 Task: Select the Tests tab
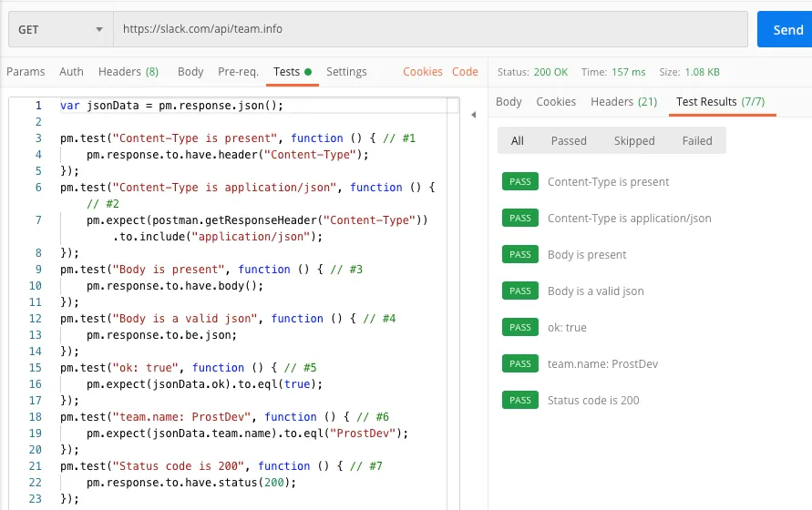coord(292,71)
